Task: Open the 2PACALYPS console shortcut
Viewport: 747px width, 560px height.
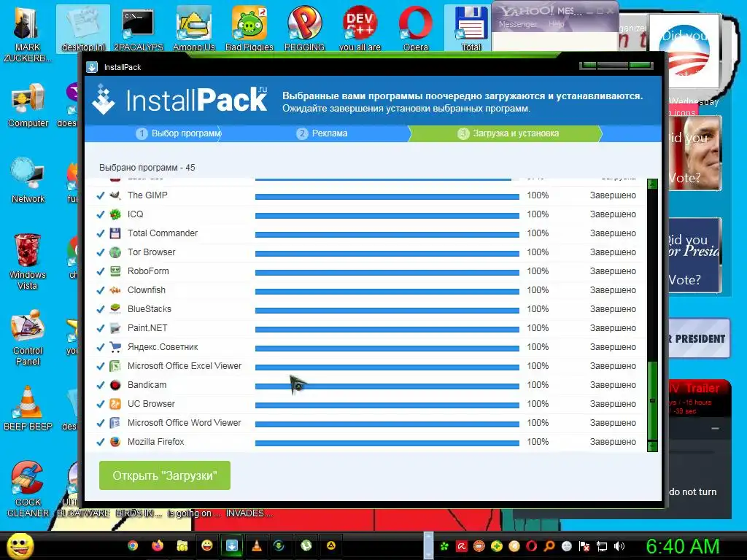Action: tap(138, 28)
